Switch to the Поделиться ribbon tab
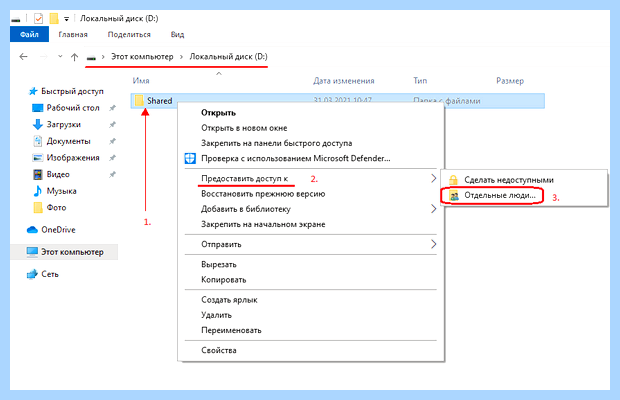 [x=129, y=34]
